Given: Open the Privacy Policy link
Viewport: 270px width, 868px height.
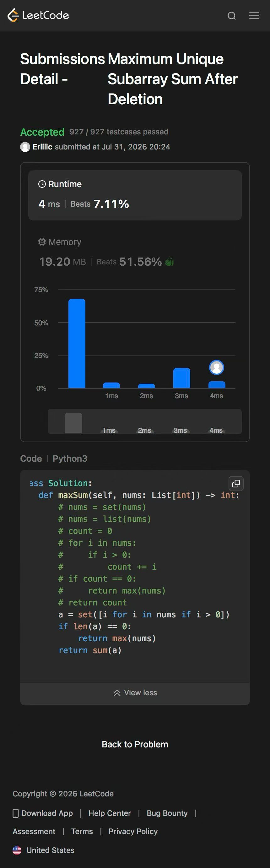Looking at the screenshot, I should click(133, 831).
